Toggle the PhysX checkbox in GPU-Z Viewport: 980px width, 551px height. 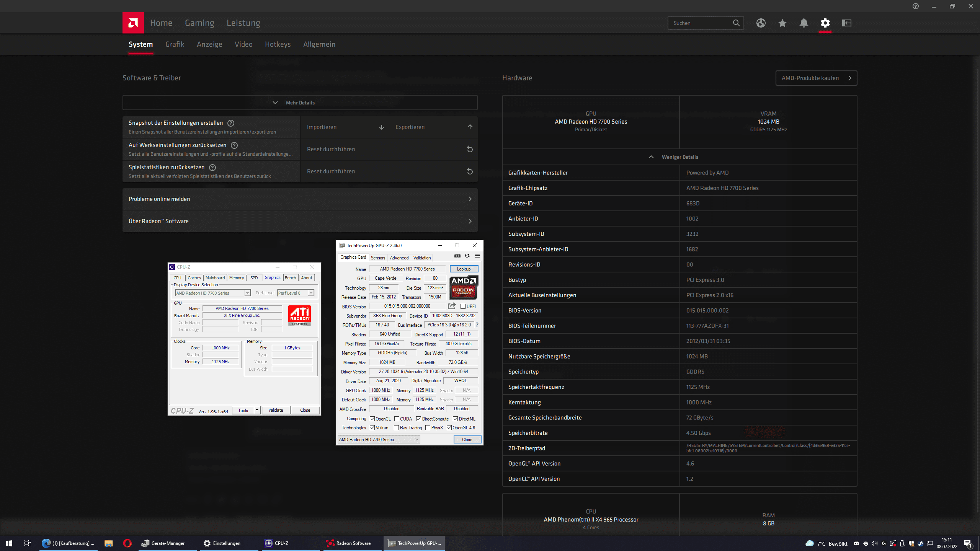(428, 428)
